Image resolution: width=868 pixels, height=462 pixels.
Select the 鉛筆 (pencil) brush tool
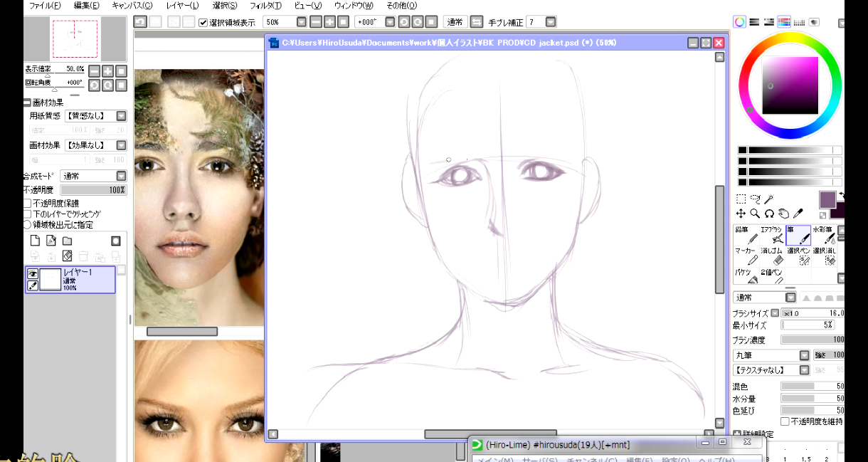(746, 236)
